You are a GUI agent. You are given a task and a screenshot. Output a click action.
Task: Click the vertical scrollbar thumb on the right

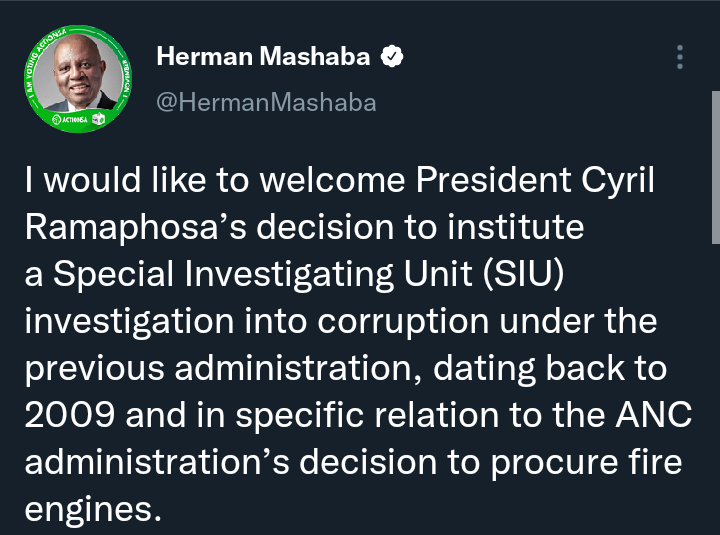715,167
